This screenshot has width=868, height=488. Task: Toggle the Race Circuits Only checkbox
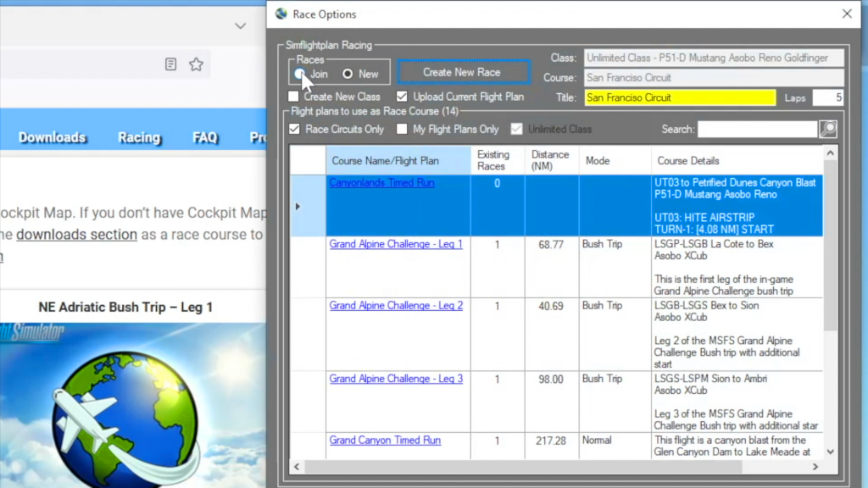tap(295, 129)
